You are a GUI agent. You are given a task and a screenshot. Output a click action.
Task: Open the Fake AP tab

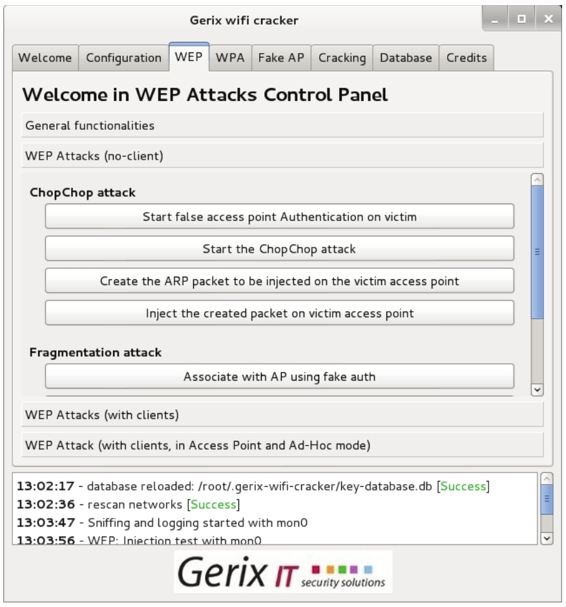[281, 58]
